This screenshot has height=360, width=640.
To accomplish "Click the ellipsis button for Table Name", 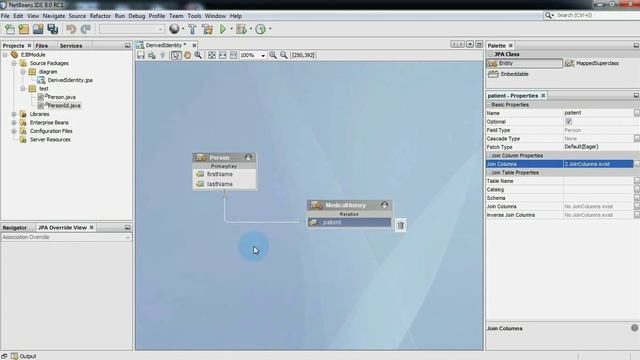I will (x=637, y=181).
